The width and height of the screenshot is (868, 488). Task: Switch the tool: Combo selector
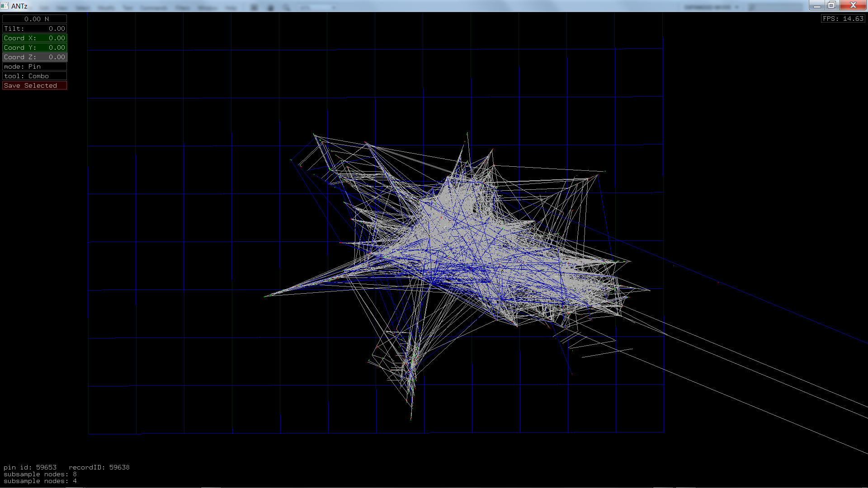click(35, 76)
